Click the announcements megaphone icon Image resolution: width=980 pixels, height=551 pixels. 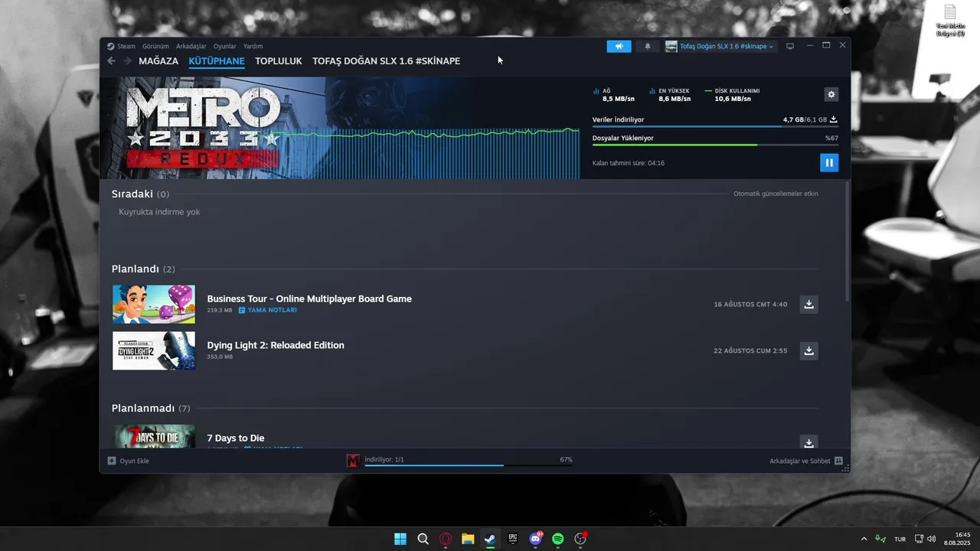[619, 46]
